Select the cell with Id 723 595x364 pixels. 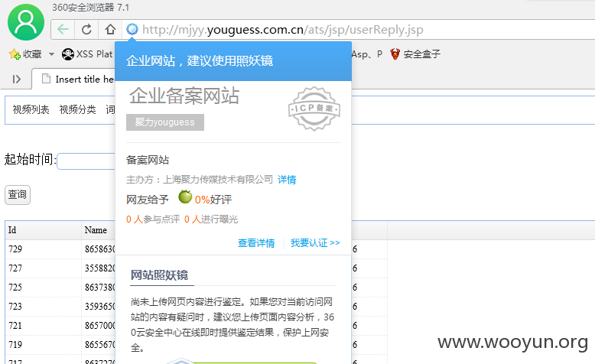click(44, 307)
